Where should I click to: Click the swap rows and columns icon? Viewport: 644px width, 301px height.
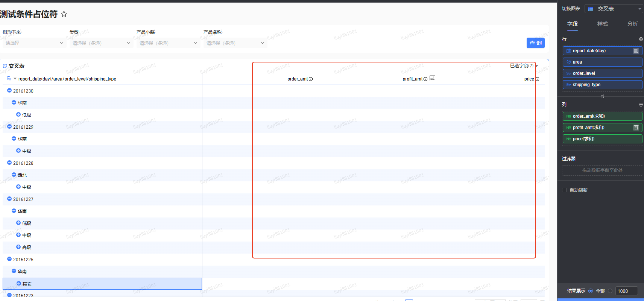point(602,96)
